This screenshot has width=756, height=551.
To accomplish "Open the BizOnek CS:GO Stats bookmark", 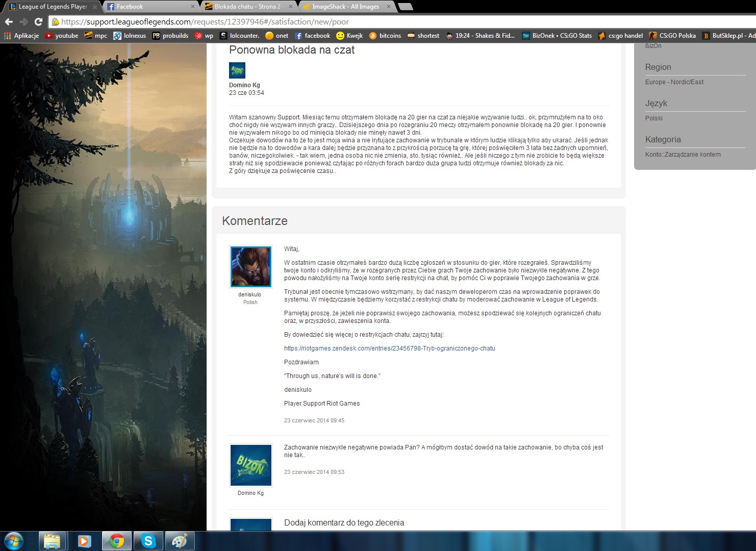I will (557, 36).
